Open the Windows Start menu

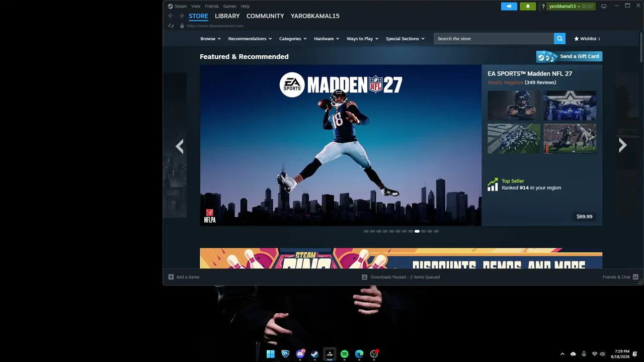(271, 354)
